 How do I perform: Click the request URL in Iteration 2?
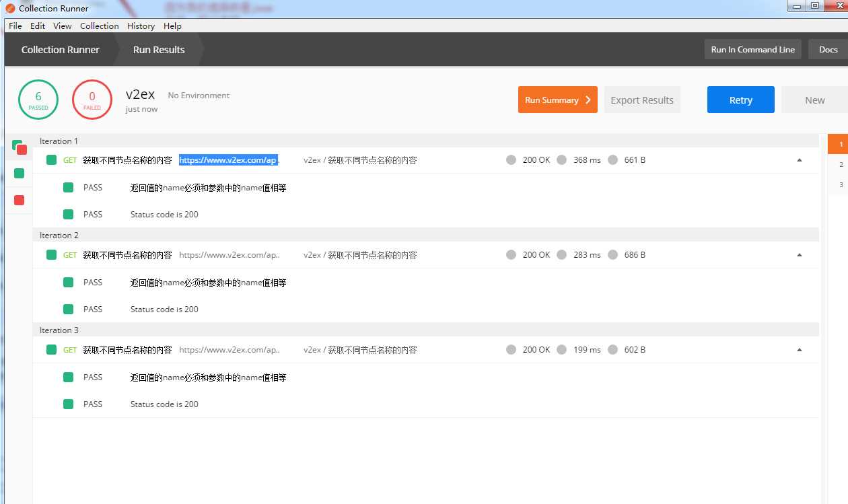[x=229, y=255]
